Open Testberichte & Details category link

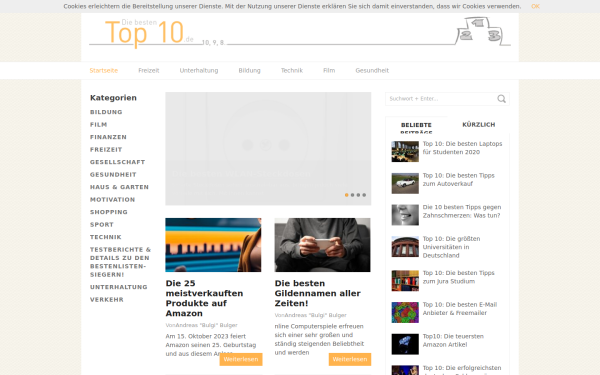[121, 262]
